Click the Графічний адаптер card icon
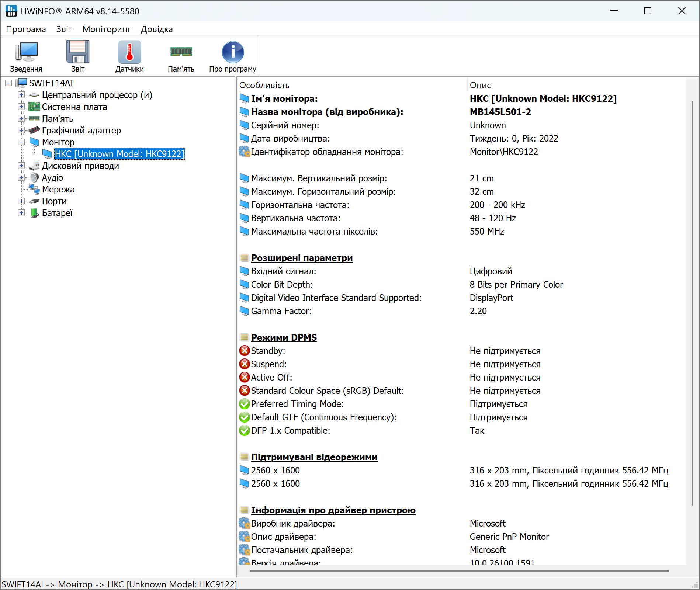Viewport: 700px width, 590px height. pyautogui.click(x=34, y=130)
